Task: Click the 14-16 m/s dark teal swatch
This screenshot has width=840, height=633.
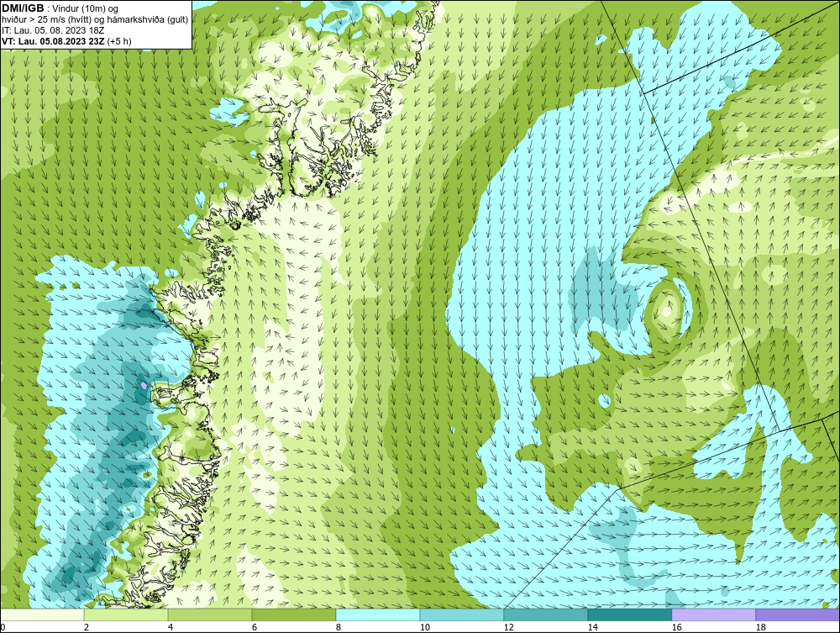Action: 630,615
